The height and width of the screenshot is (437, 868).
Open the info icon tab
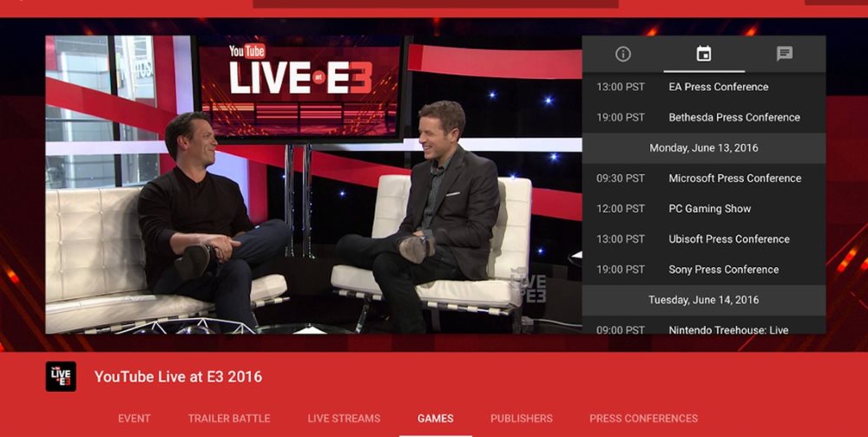(x=622, y=54)
